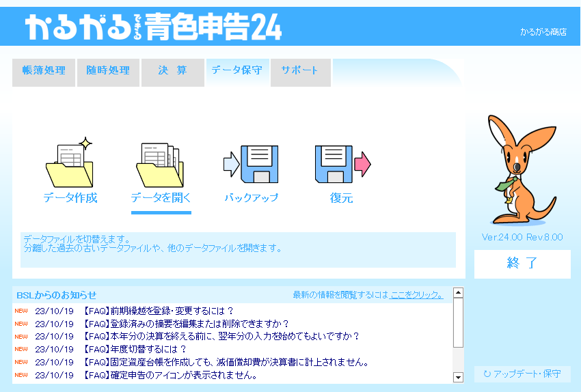Switch to the 随時処理 tab
Image resolution: width=581 pixels, height=392 pixels.
coord(108,72)
